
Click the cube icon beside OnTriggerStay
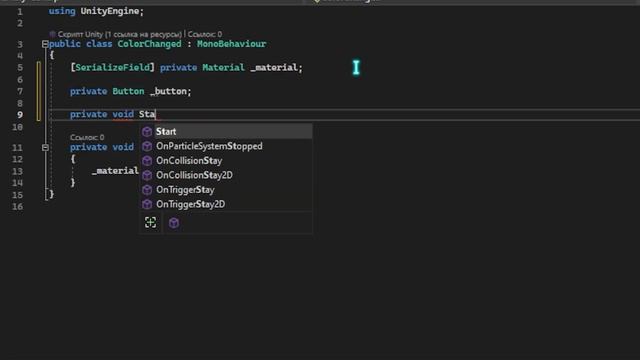pos(147,190)
